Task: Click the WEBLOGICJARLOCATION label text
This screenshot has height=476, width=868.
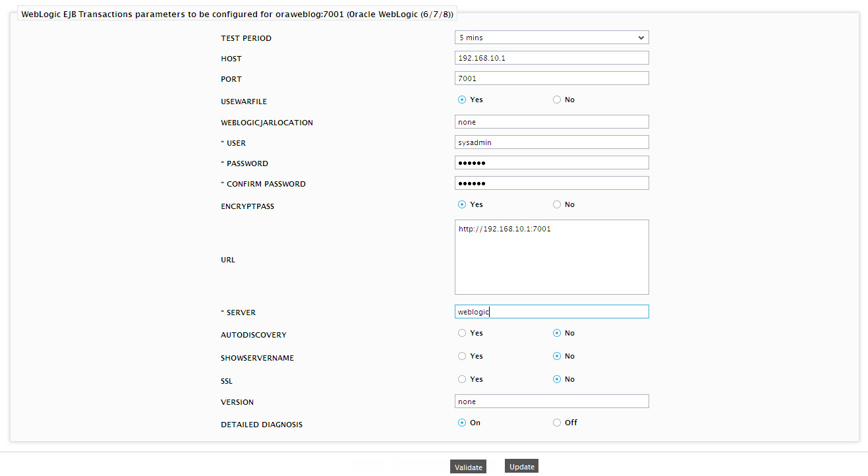Action: point(267,123)
